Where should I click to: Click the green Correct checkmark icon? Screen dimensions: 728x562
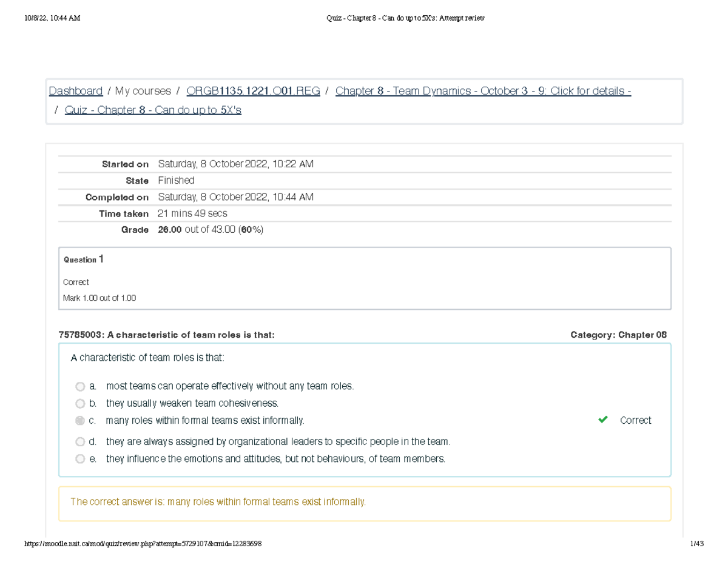(x=602, y=420)
